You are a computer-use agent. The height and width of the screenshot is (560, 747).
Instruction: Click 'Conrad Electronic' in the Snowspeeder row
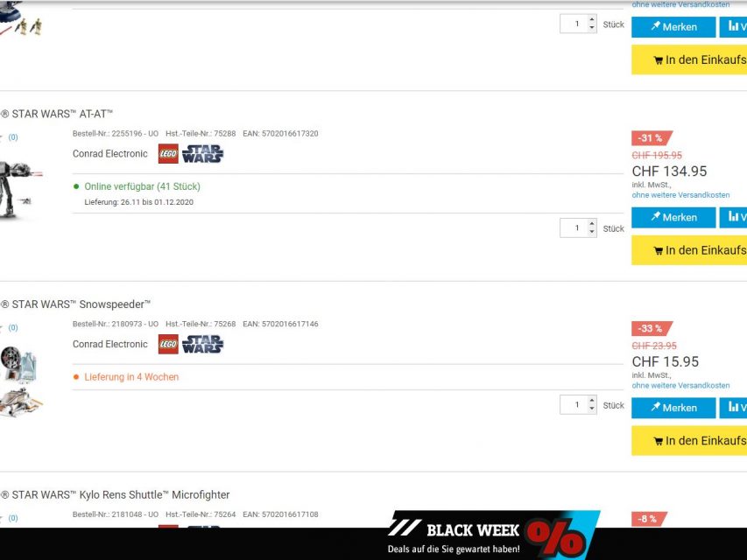pos(110,344)
